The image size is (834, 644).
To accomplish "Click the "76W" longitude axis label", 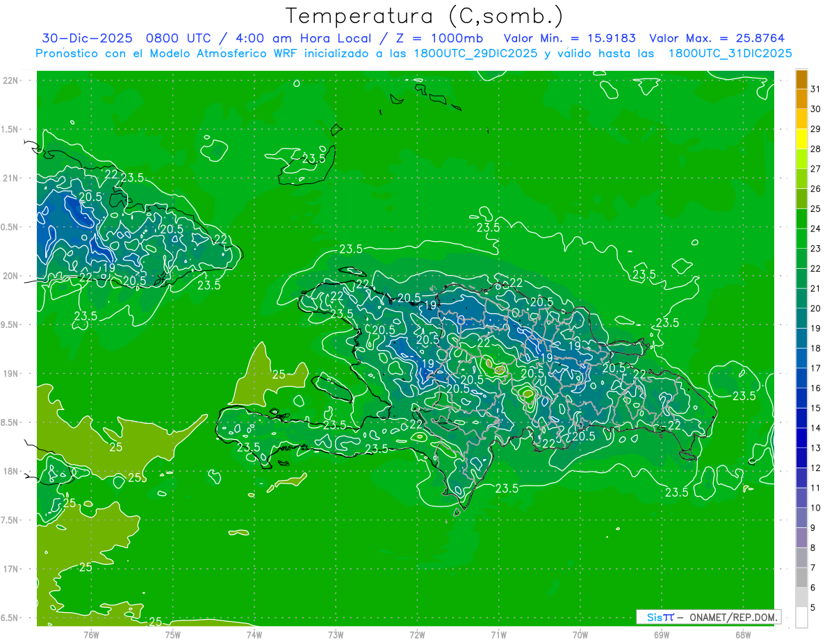I will point(91,635).
